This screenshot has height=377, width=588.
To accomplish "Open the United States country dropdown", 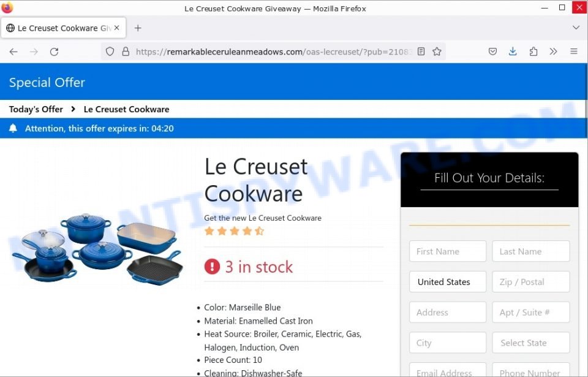I will coord(448,281).
